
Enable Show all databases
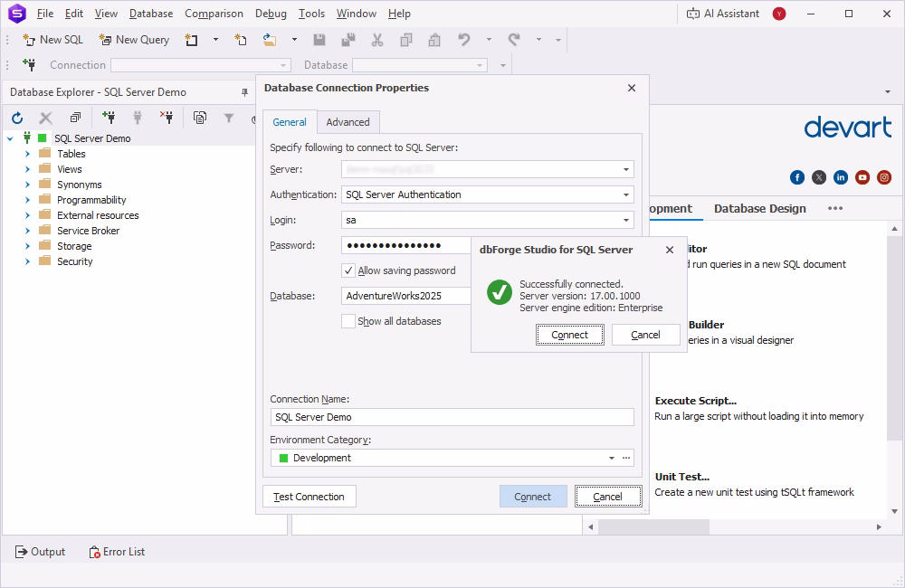click(348, 320)
